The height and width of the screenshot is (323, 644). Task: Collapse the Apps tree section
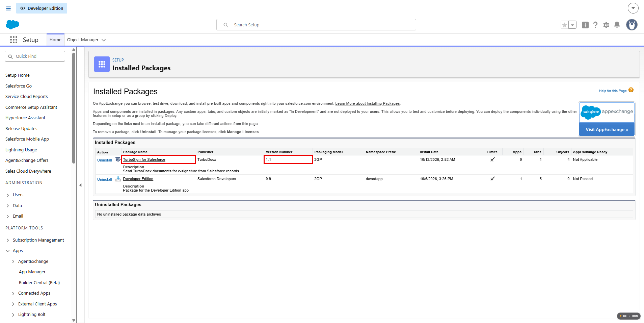(x=8, y=251)
